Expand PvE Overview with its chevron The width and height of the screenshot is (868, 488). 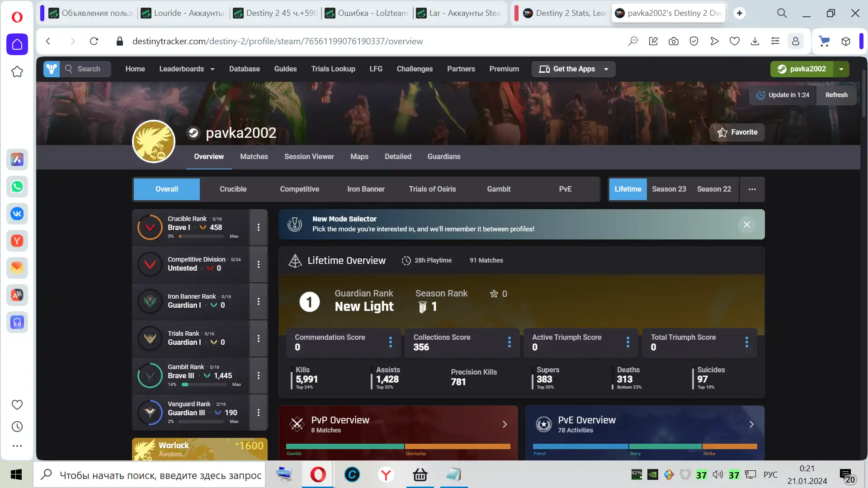coord(752,424)
